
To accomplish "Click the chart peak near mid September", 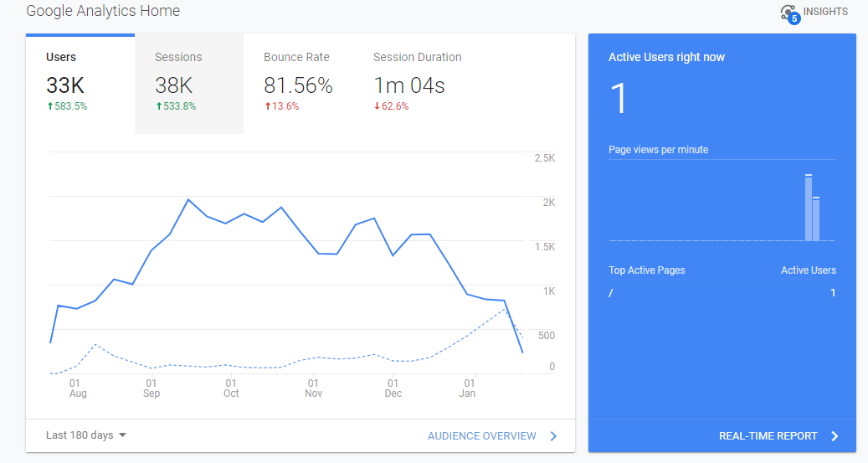I will click(189, 199).
